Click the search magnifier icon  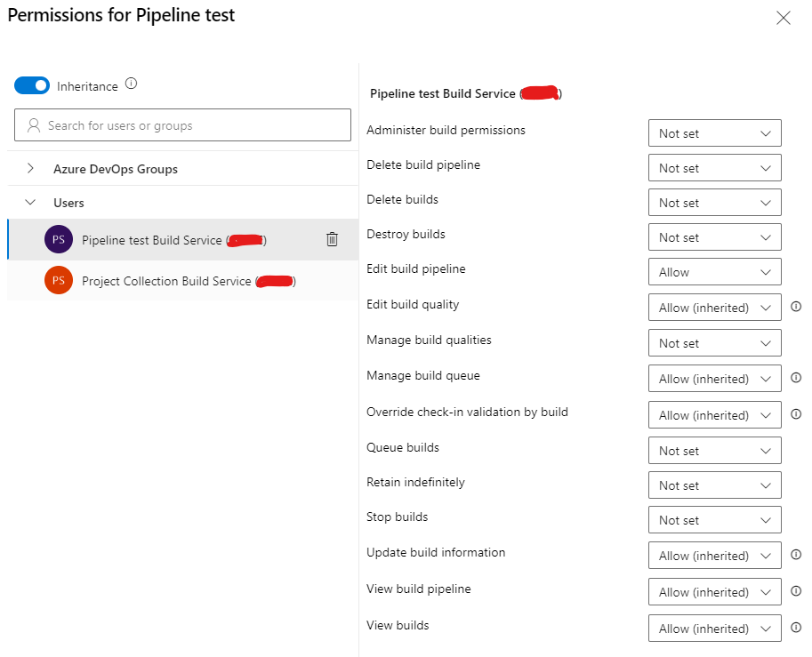point(34,124)
